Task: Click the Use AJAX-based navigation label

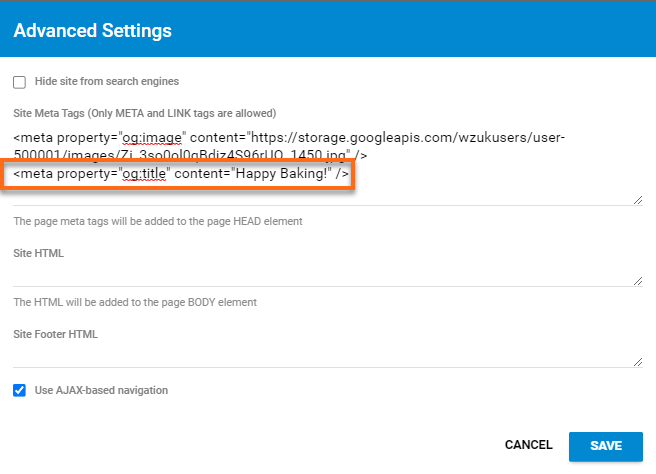Action: click(x=100, y=390)
